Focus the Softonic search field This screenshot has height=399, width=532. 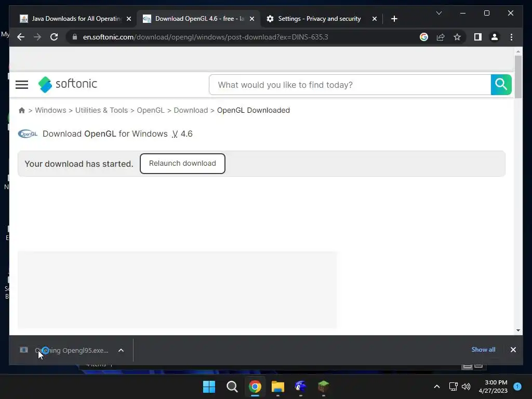[x=350, y=85]
